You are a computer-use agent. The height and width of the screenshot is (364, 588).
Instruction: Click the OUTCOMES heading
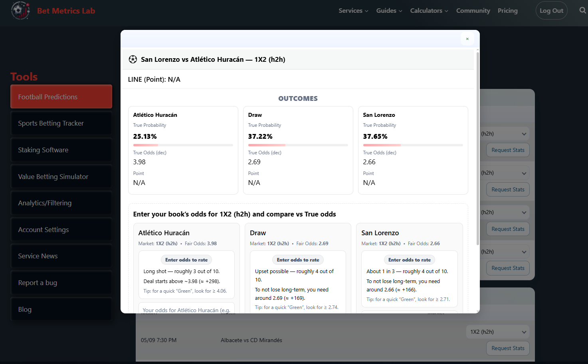[x=298, y=98]
